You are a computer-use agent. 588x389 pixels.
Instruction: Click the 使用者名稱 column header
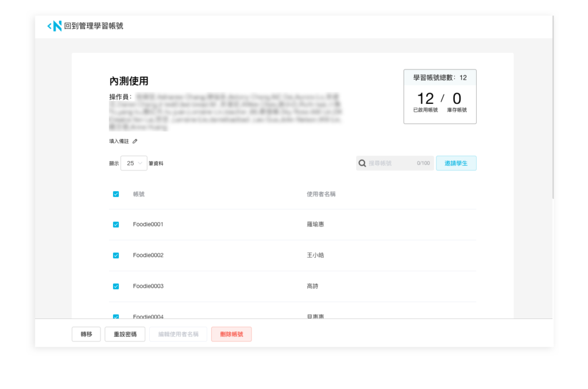321,194
